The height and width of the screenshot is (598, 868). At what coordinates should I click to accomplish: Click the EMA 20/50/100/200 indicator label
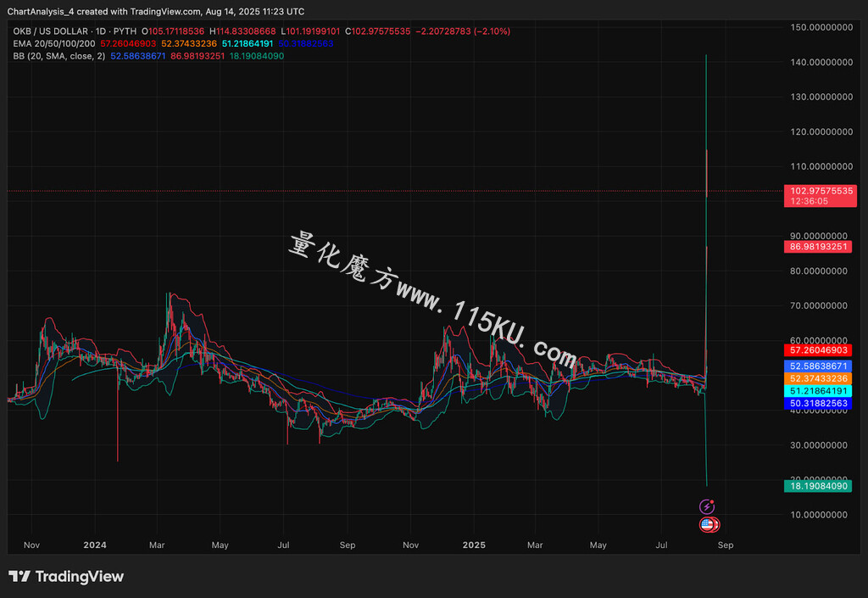[x=54, y=44]
